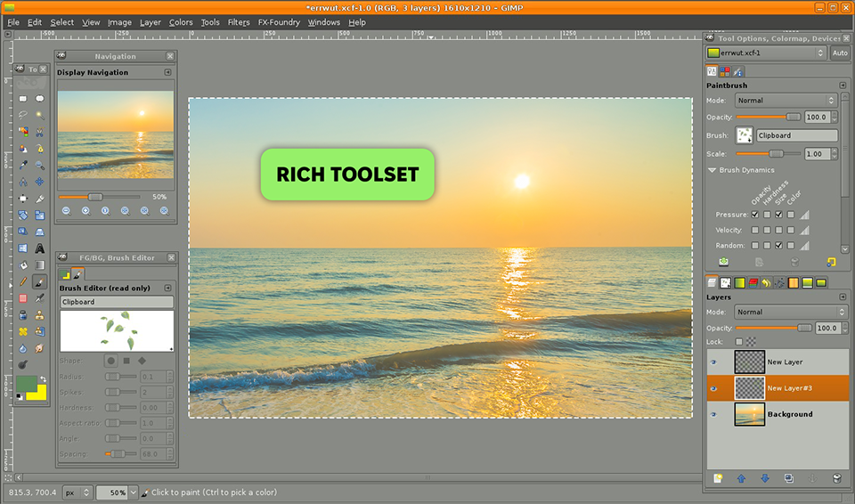Open the File menu
Viewport: 855px width, 504px height.
click(13, 22)
